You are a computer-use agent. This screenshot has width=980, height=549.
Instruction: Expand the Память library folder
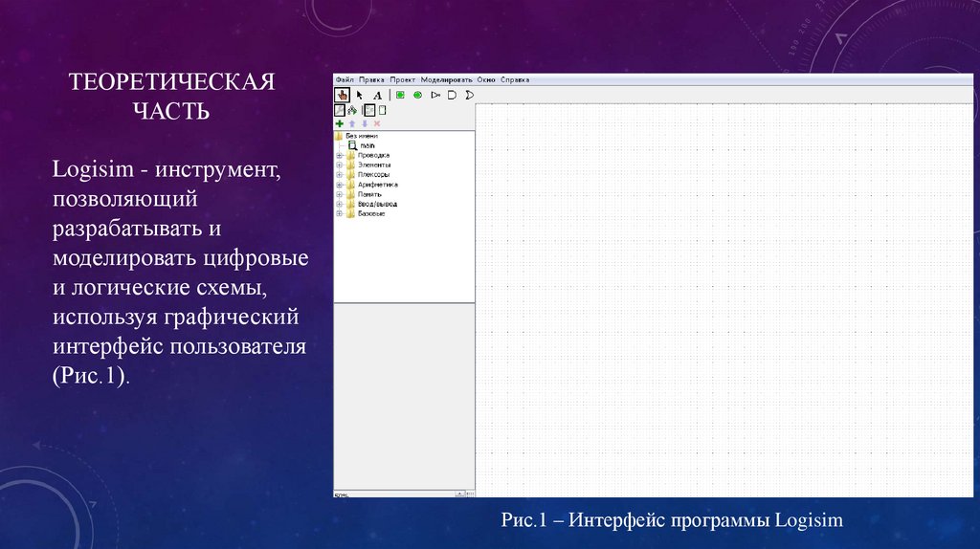pos(339,194)
